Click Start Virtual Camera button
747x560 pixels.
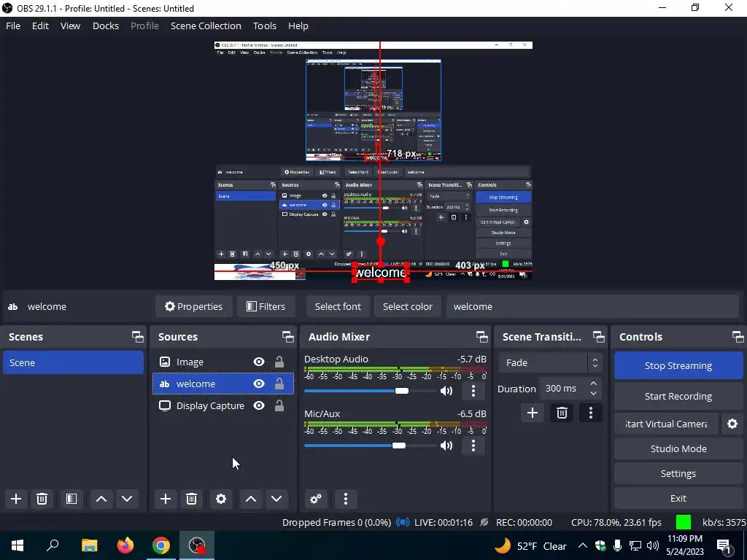(x=666, y=424)
